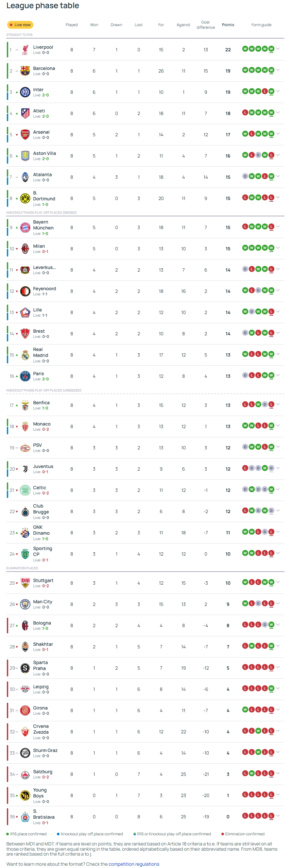Viewport: 291px width, 868px height.
Task: Click the Liverpool club crest
Action: pos(25,50)
